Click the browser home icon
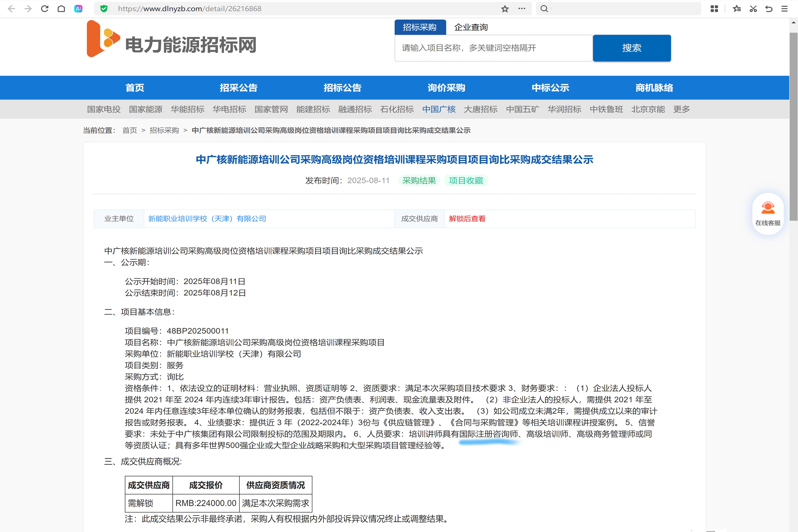 62,9
